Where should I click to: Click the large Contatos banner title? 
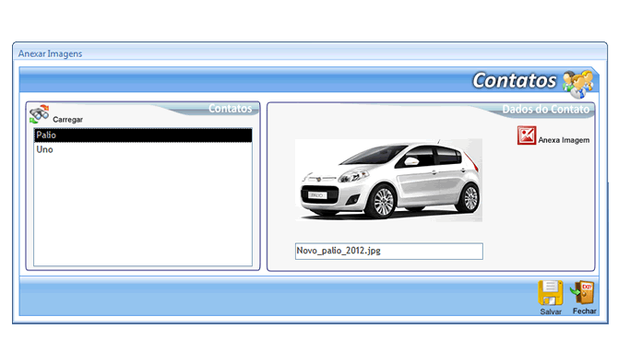pos(515,80)
